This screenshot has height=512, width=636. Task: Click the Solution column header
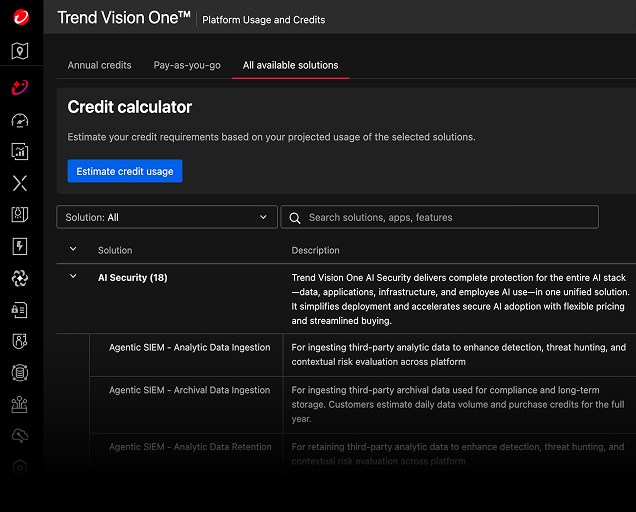[x=115, y=250]
